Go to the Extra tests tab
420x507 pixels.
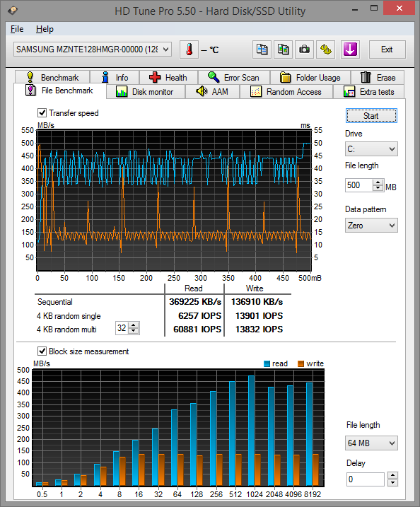pos(368,92)
